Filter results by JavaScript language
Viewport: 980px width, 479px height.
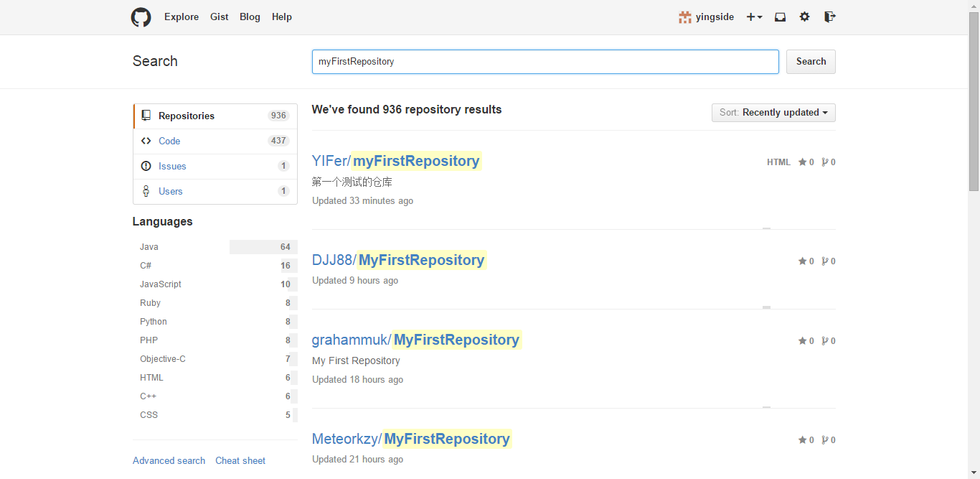[x=215, y=284]
